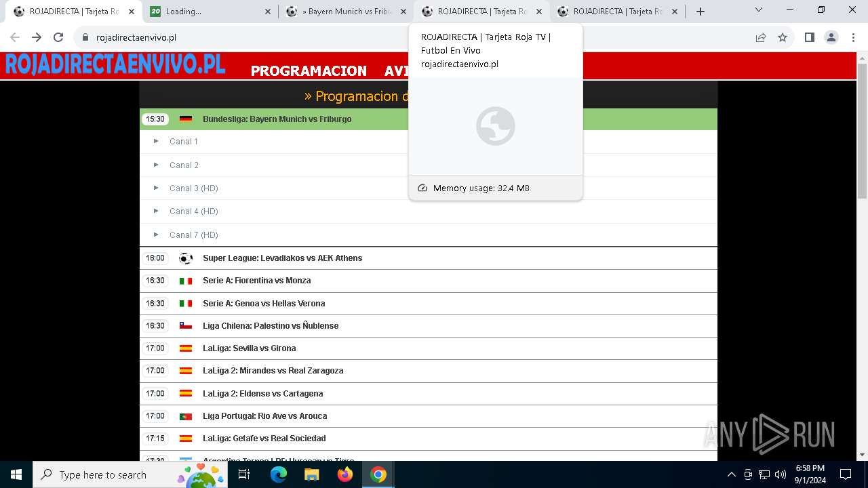Open the Windows Start menu
868x488 pixels.
point(16,474)
